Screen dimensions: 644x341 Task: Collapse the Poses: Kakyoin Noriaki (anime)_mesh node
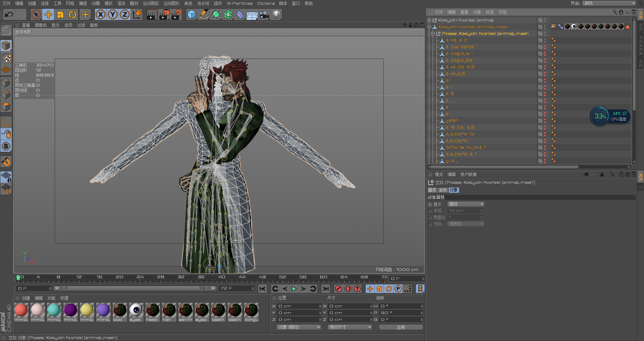(x=433, y=34)
